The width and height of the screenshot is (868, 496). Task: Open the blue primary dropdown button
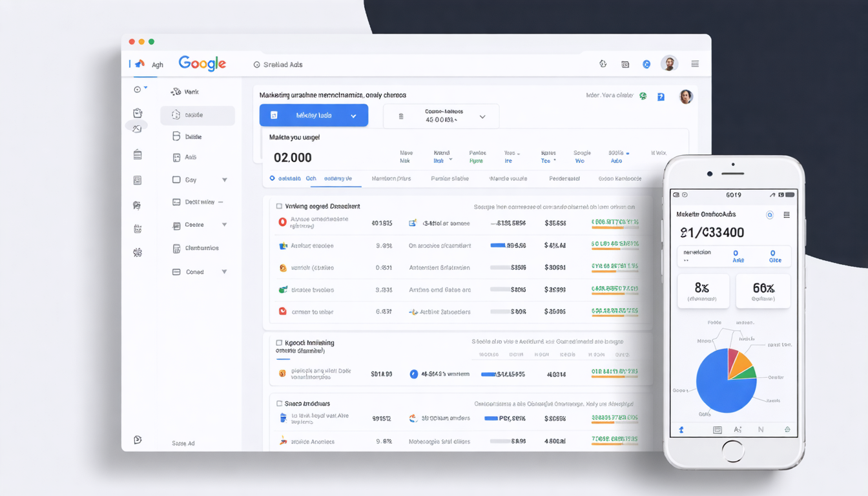(314, 115)
